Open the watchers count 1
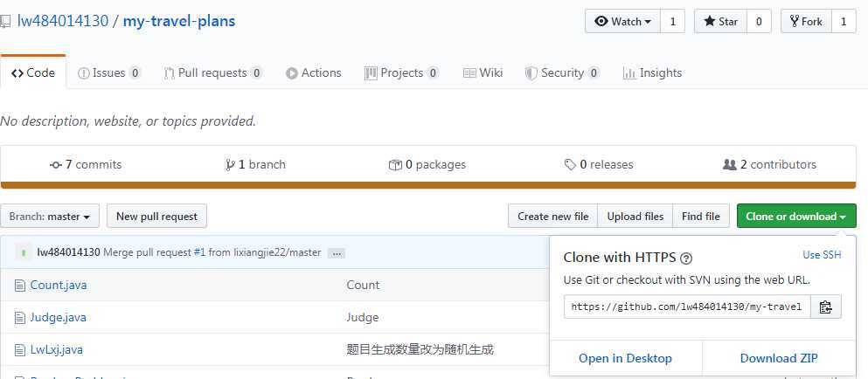The image size is (868, 379). (x=672, y=22)
